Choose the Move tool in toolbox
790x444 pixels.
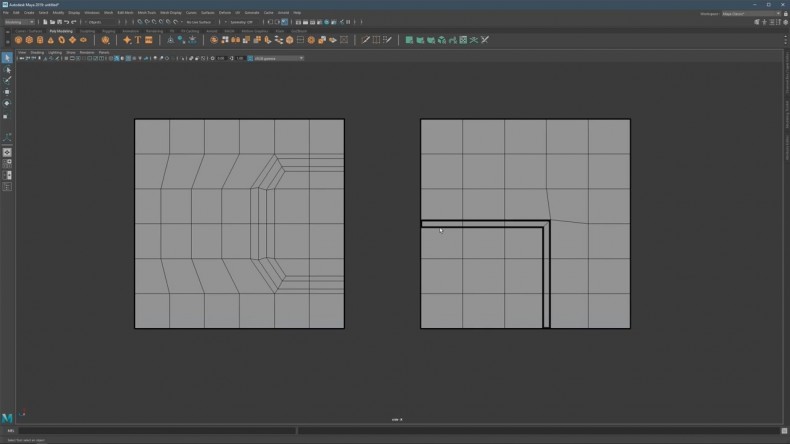(7, 92)
